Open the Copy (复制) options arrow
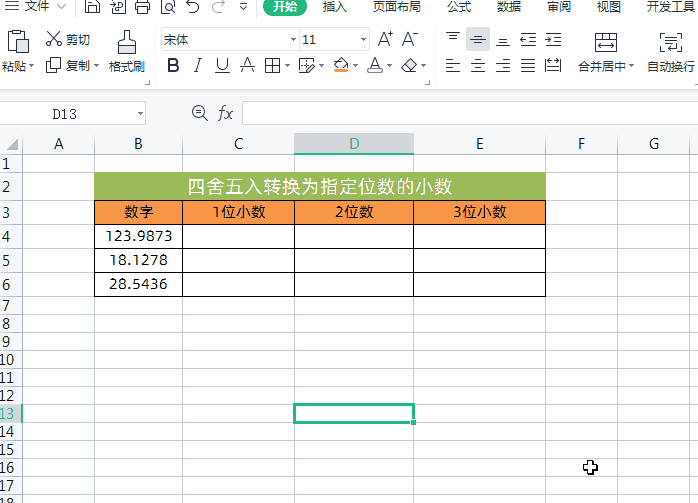This screenshot has width=698, height=503. (96, 66)
